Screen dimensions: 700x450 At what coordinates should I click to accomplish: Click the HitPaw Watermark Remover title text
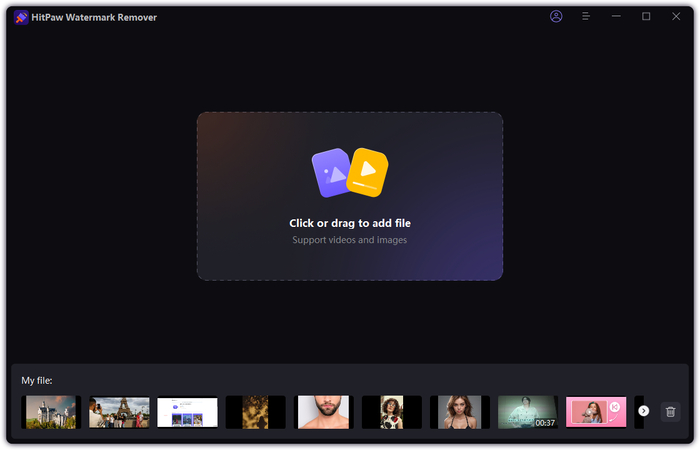pos(94,17)
